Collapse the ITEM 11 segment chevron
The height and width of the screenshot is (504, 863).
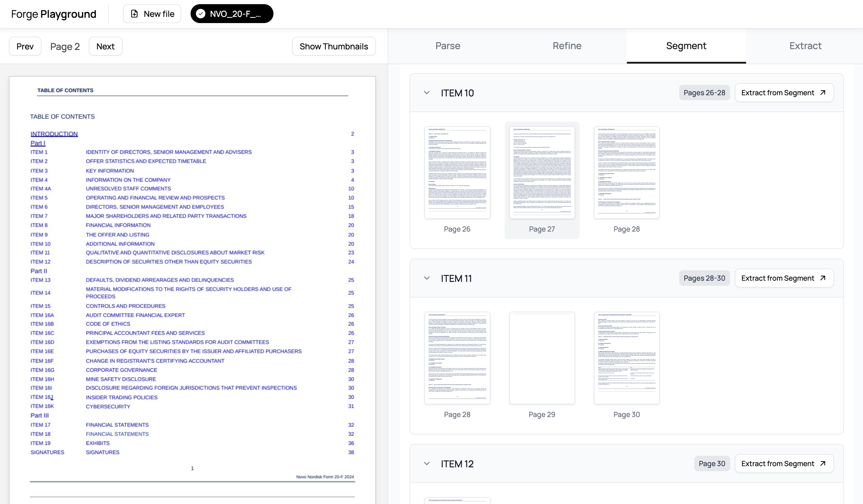[427, 278]
